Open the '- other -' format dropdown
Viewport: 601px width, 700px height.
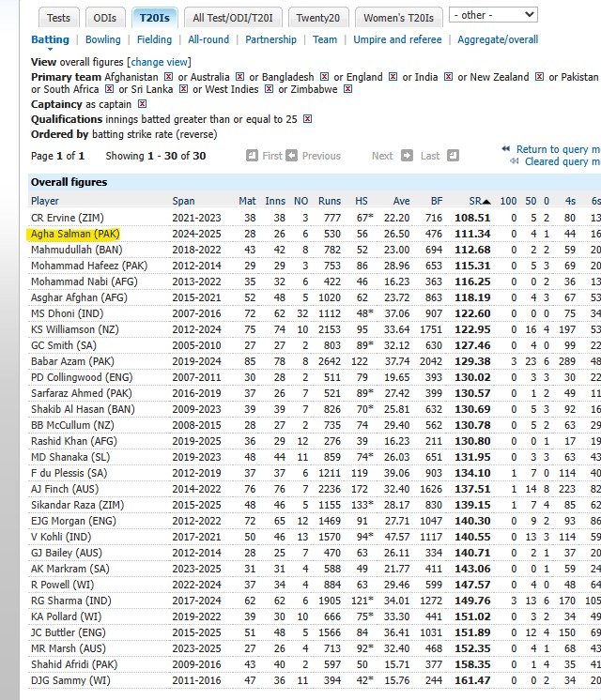493,15
